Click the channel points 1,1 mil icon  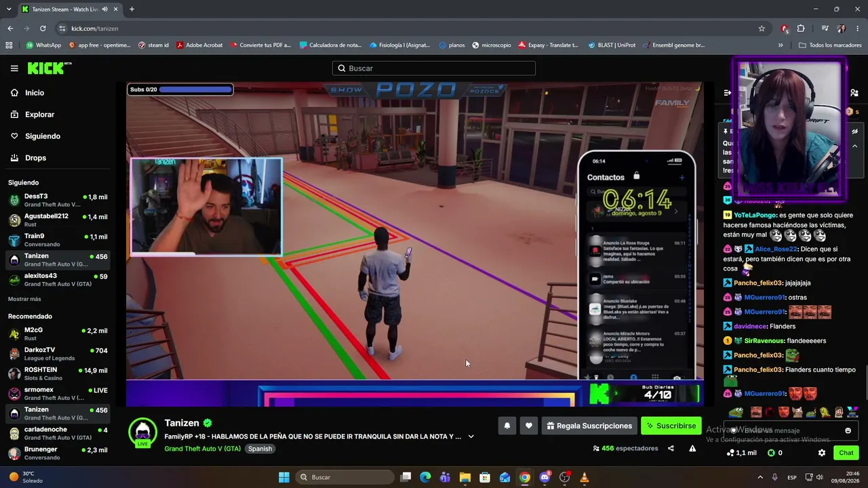741,453
